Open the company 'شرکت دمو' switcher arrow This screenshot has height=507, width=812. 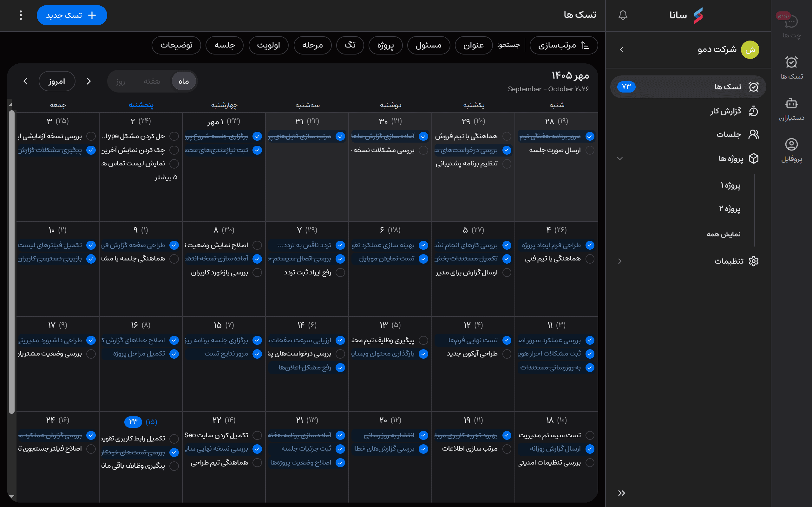tap(621, 50)
